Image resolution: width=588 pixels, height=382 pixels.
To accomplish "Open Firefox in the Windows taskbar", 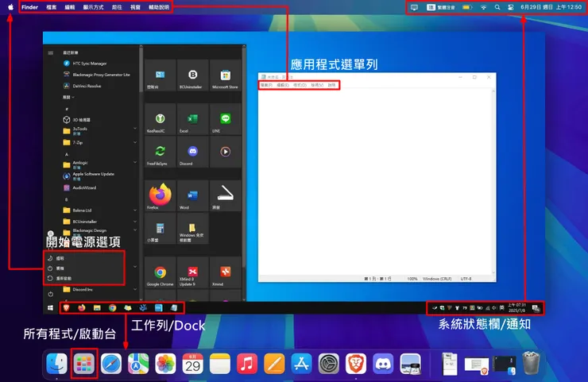I will pos(82,308).
